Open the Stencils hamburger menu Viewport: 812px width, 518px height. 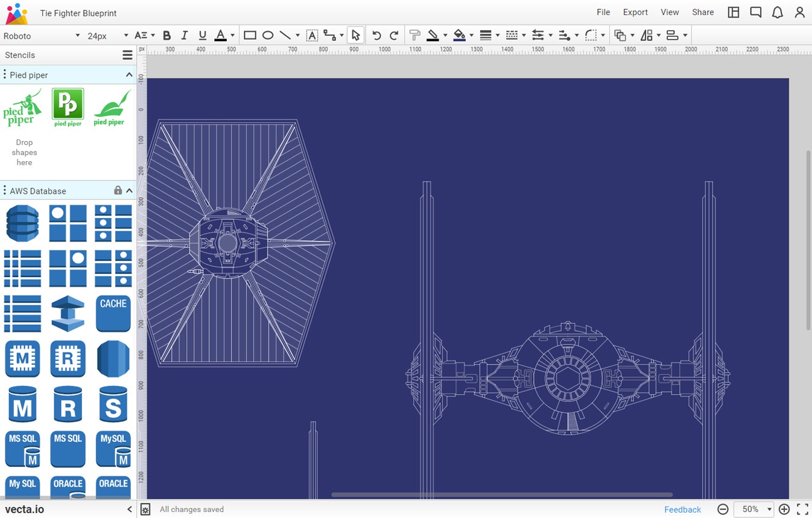127,55
